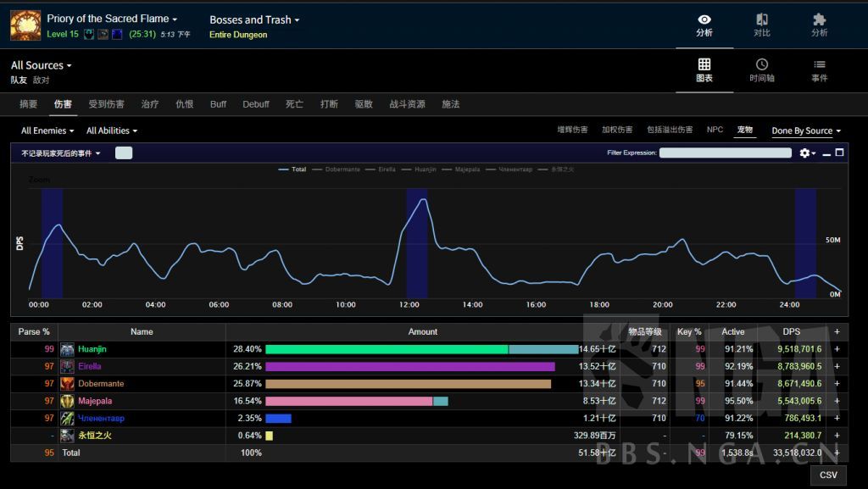Toggle the 宠物 pets option
The image size is (868, 489).
click(744, 130)
